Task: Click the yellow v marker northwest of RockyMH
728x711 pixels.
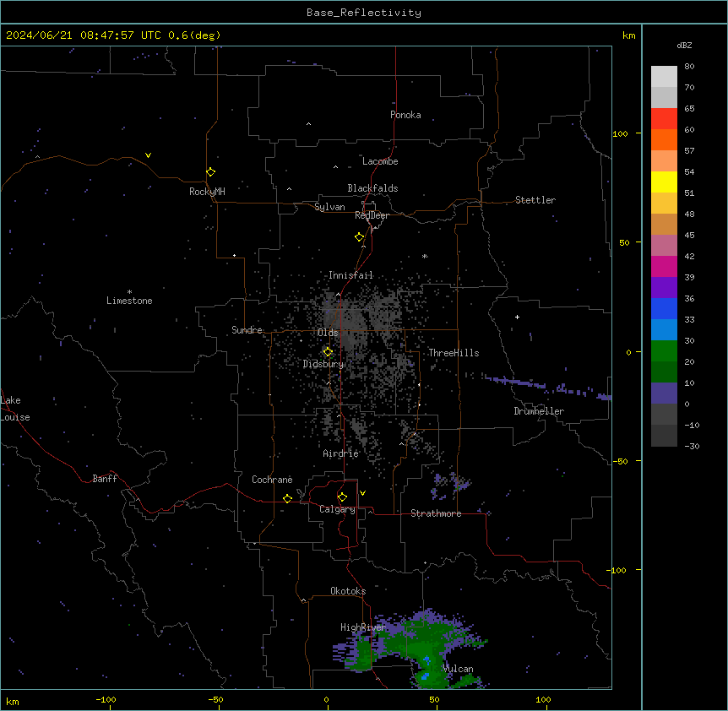Action: [148, 155]
